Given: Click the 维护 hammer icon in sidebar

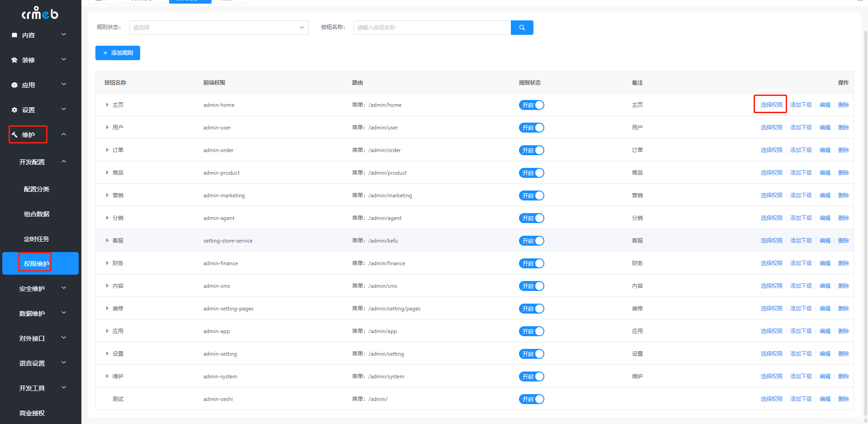Looking at the screenshot, I should pyautogui.click(x=14, y=135).
